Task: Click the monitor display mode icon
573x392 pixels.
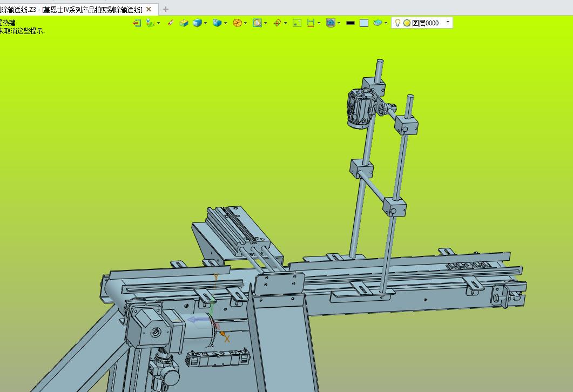Action: 331,23
